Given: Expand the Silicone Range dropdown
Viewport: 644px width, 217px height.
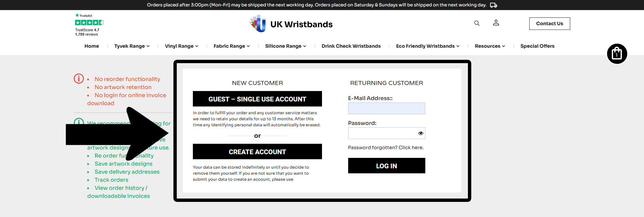Looking at the screenshot, I should coord(285,46).
